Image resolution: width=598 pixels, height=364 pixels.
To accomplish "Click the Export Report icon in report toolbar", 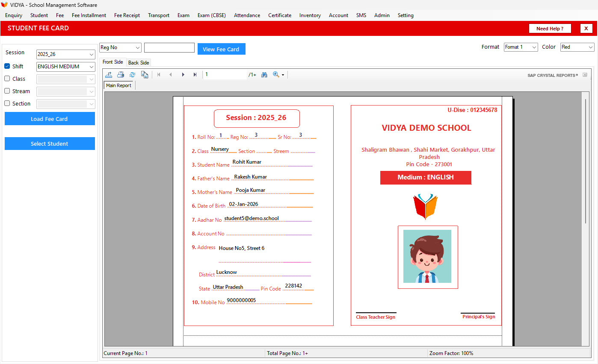I will coord(109,75).
